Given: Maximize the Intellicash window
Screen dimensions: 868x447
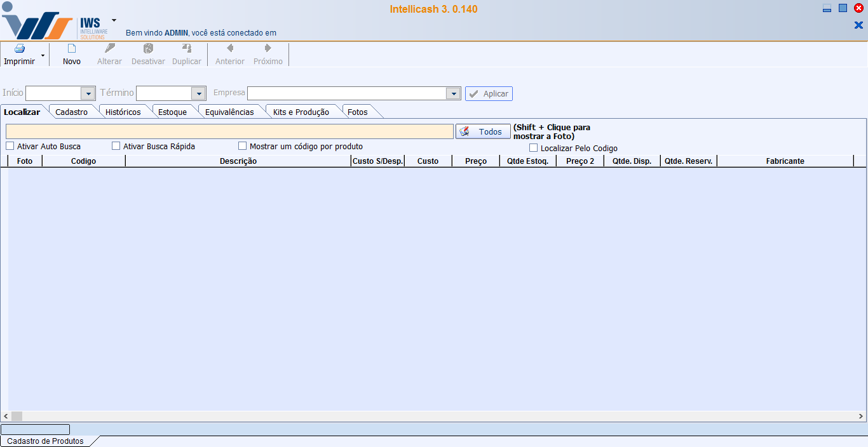Looking at the screenshot, I should click(843, 8).
